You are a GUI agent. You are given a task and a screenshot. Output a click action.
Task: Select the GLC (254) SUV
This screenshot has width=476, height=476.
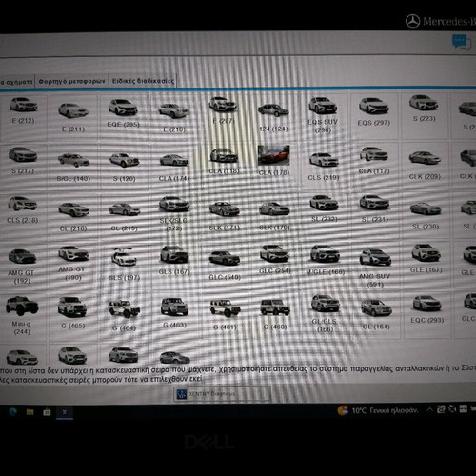(x=274, y=266)
